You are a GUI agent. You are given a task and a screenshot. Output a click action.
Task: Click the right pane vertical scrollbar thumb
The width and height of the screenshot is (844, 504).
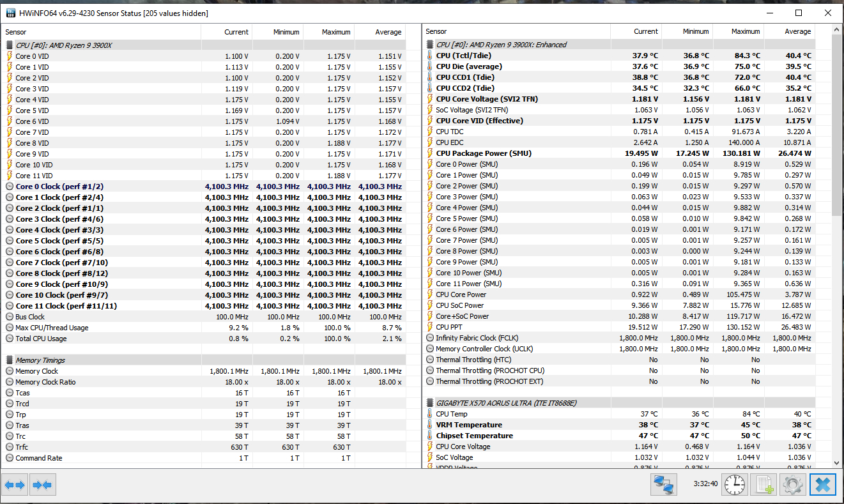837,124
